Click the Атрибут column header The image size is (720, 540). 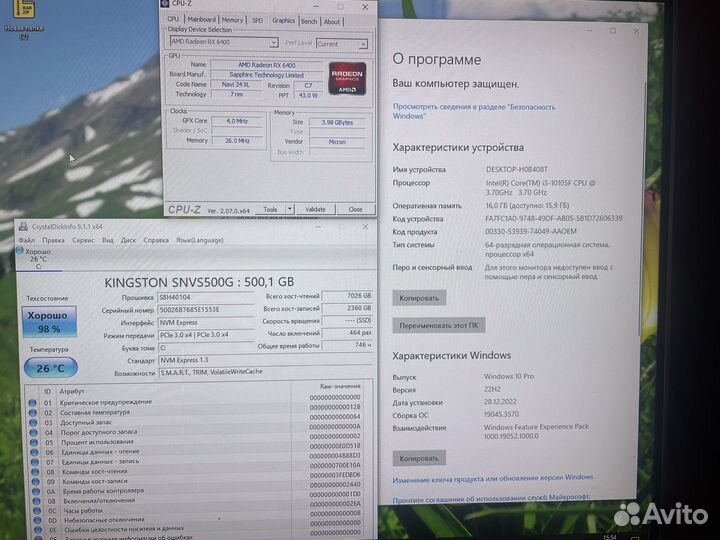point(72,391)
